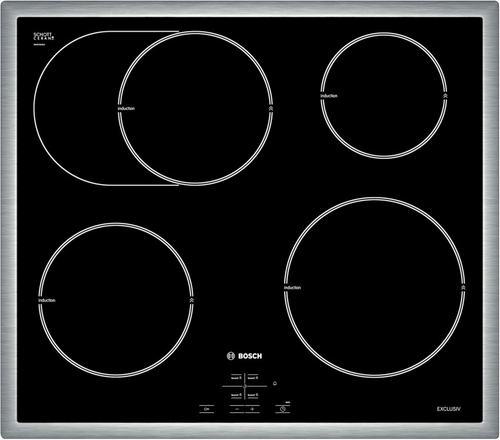Tap the front-left zone boost selector
This screenshot has height=440, width=500.
(236, 395)
